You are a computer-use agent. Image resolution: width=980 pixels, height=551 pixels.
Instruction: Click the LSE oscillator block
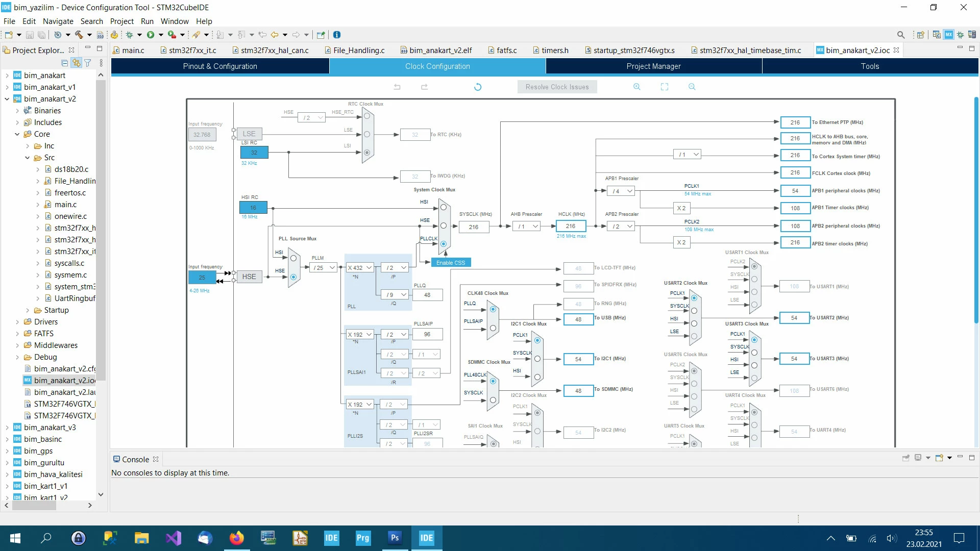click(249, 134)
